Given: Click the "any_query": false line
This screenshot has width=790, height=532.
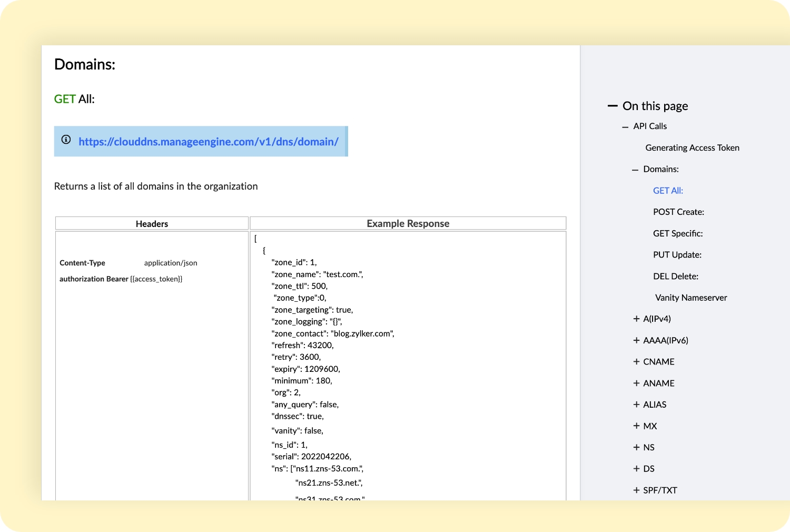Looking at the screenshot, I should [305, 405].
